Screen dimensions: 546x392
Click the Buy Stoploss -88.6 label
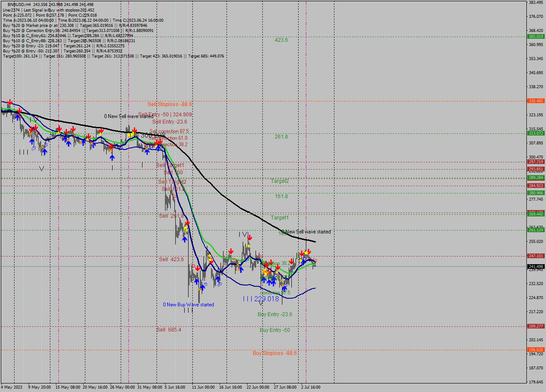(275, 353)
